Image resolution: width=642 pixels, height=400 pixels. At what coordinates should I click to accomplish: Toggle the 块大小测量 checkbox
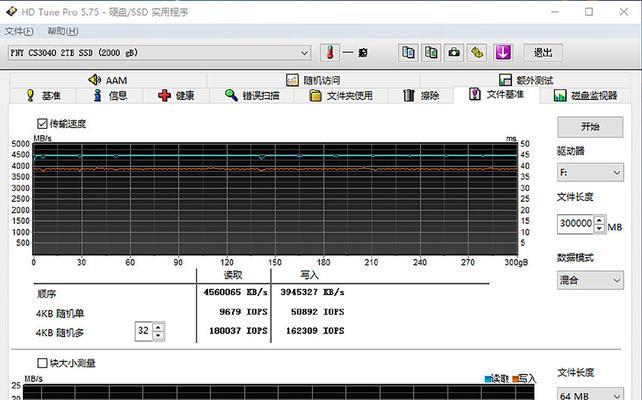click(42, 363)
